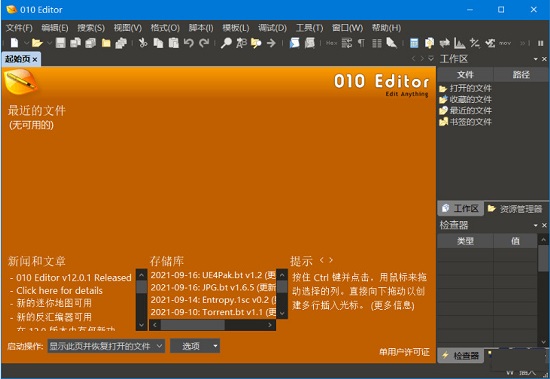The image size is (550, 379).
Task: Click the yellow Open File folder icon
Action: tap(37, 43)
